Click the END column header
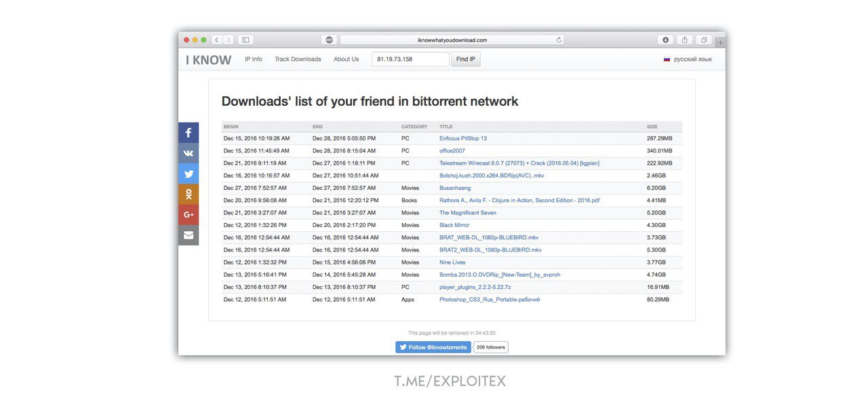 click(317, 127)
